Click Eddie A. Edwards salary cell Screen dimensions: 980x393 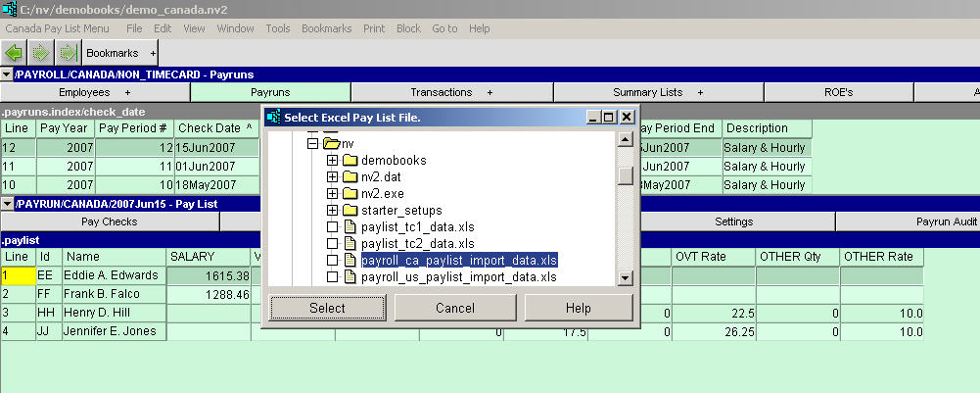[x=209, y=277]
